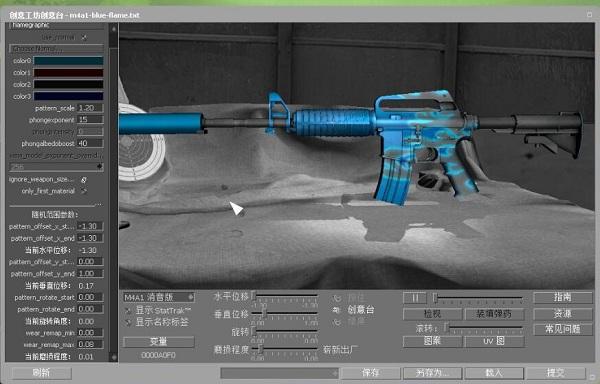Click the Choose Name pattern field
This screenshot has height=384, width=600.
[56, 49]
